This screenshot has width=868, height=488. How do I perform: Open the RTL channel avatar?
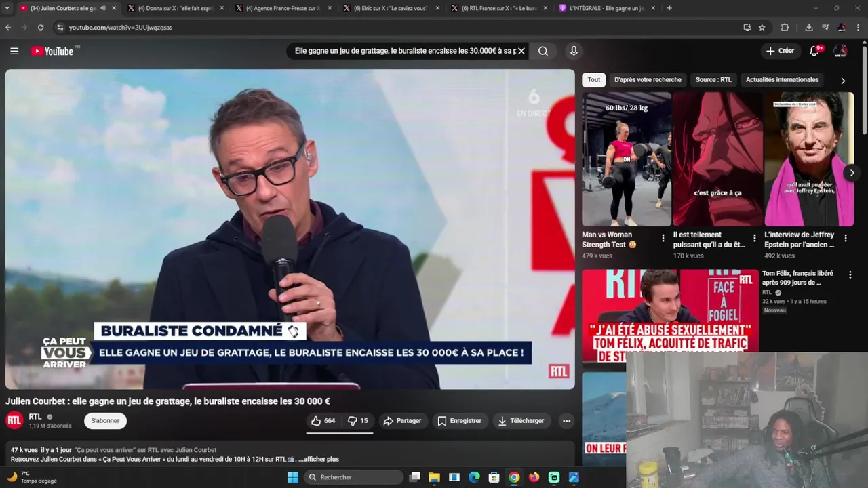click(x=14, y=420)
